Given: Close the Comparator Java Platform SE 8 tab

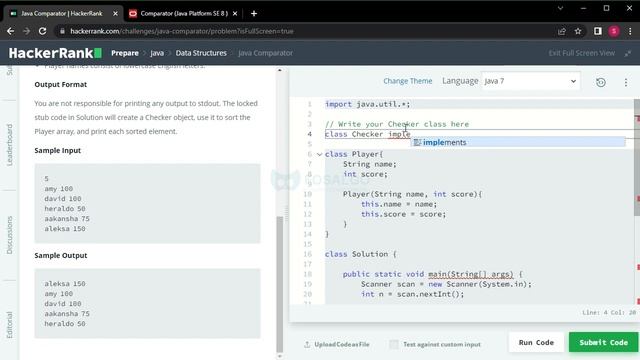Looking at the screenshot, I should tap(235, 13).
